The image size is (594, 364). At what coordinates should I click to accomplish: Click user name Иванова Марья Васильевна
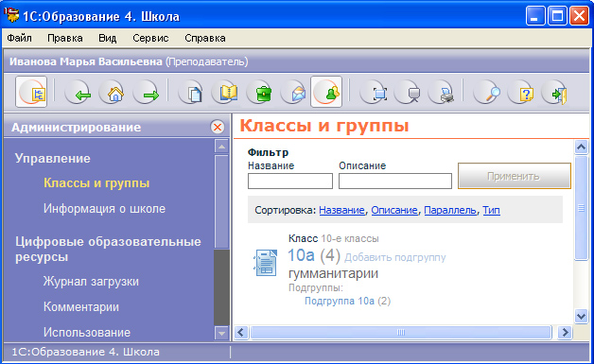click(x=86, y=61)
